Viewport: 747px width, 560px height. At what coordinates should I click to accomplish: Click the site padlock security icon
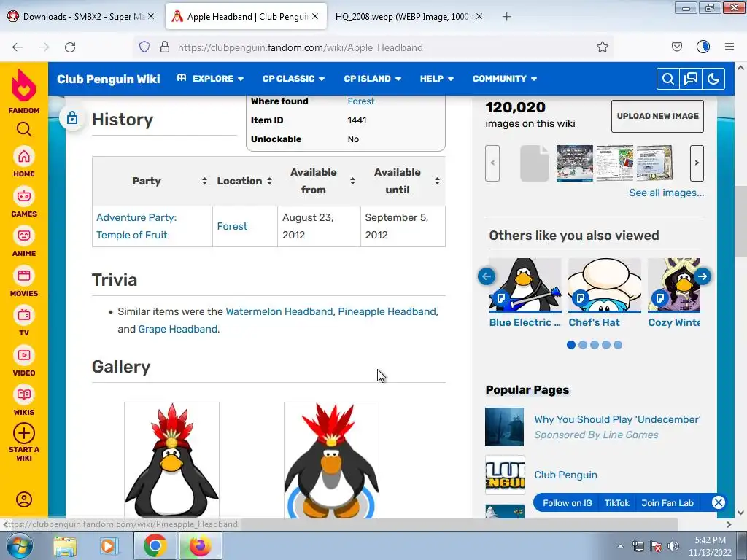coord(165,47)
